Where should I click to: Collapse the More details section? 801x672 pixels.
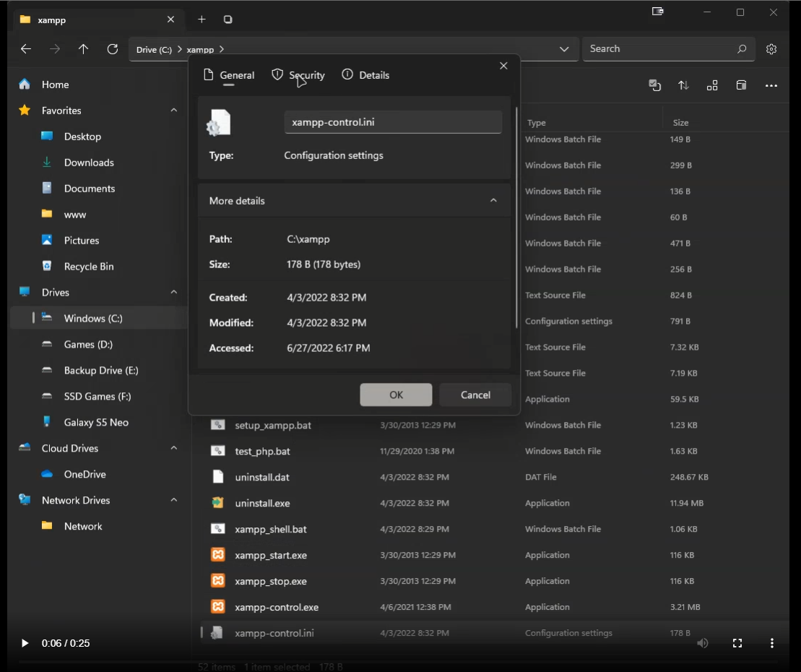click(x=493, y=200)
